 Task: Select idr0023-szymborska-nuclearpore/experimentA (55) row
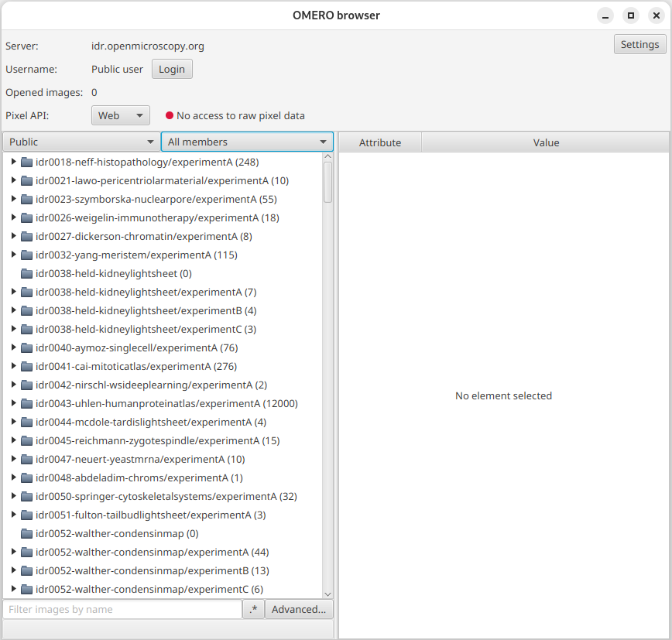pyautogui.click(x=163, y=199)
